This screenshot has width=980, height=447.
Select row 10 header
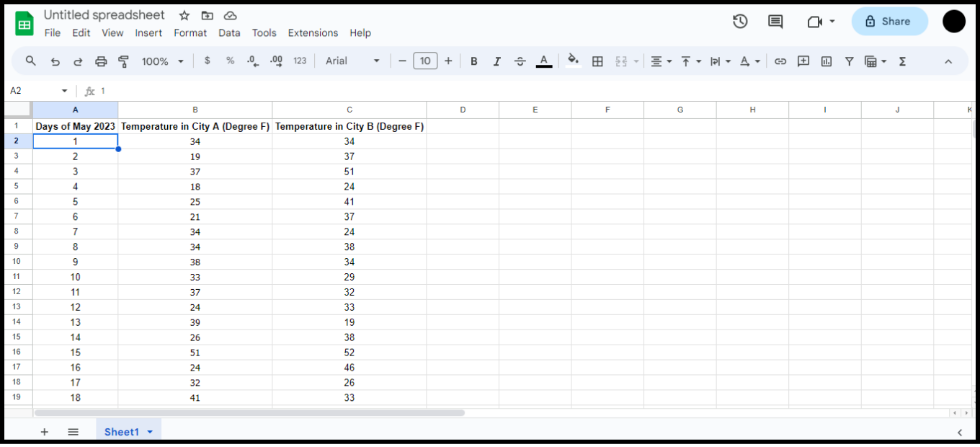pyautogui.click(x=16, y=262)
